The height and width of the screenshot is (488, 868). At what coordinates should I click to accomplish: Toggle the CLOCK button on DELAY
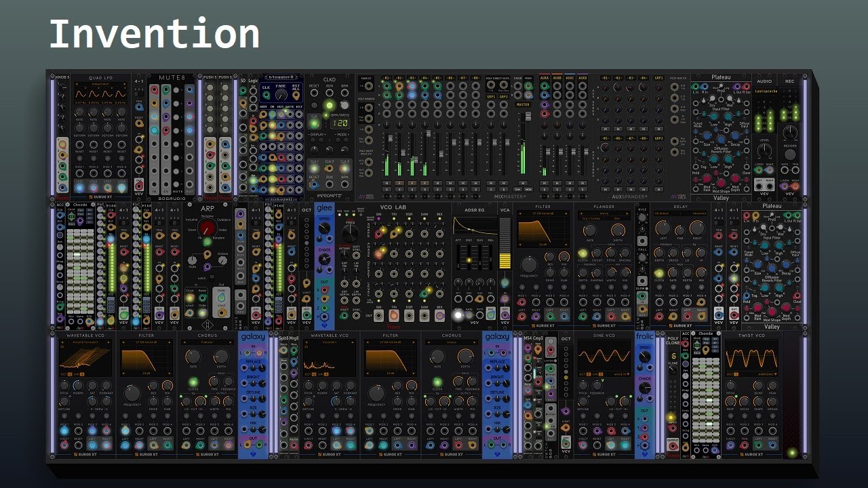pyautogui.click(x=660, y=272)
